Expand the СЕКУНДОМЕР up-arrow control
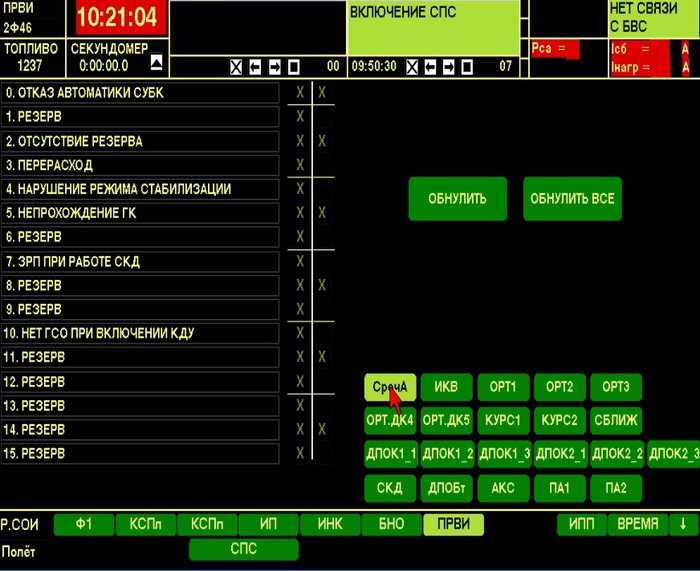The height and width of the screenshot is (571, 700). (156, 64)
